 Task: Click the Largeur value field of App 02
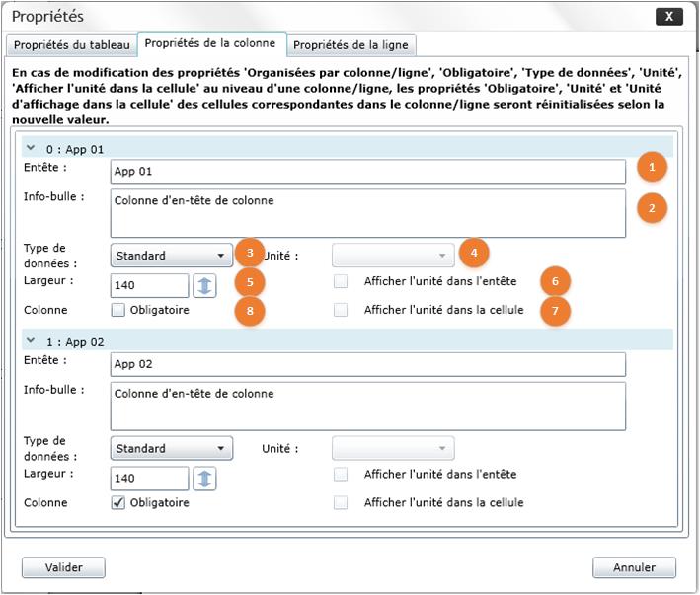[149, 479]
